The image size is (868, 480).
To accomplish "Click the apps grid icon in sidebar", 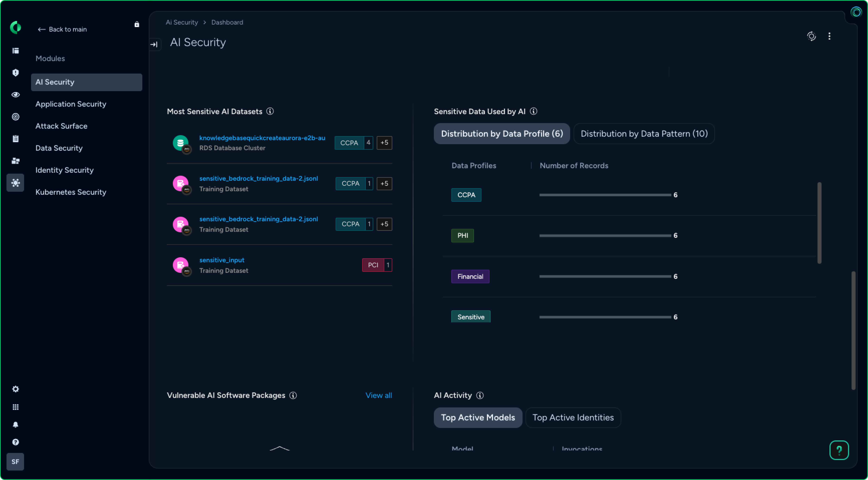I will [15, 407].
